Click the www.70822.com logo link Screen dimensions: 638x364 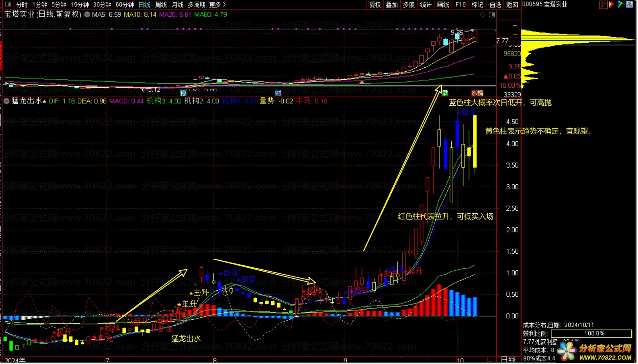pyautogui.click(x=605, y=357)
